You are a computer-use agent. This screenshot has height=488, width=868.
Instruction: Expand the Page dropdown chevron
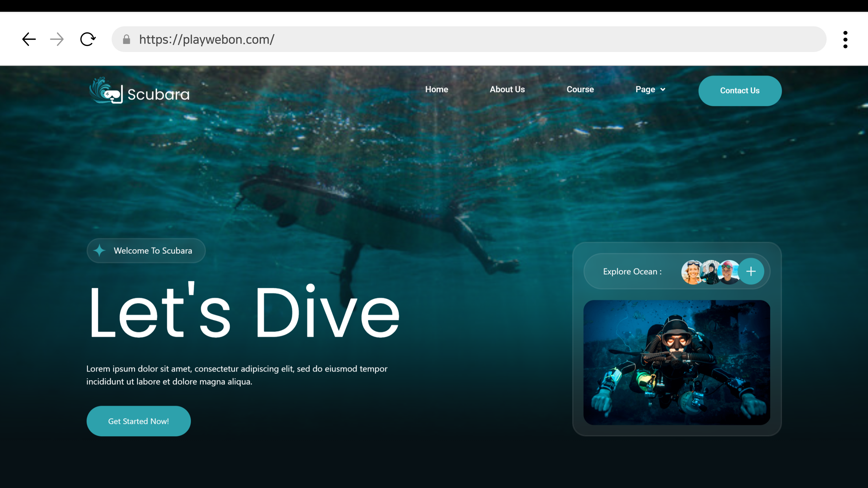663,90
